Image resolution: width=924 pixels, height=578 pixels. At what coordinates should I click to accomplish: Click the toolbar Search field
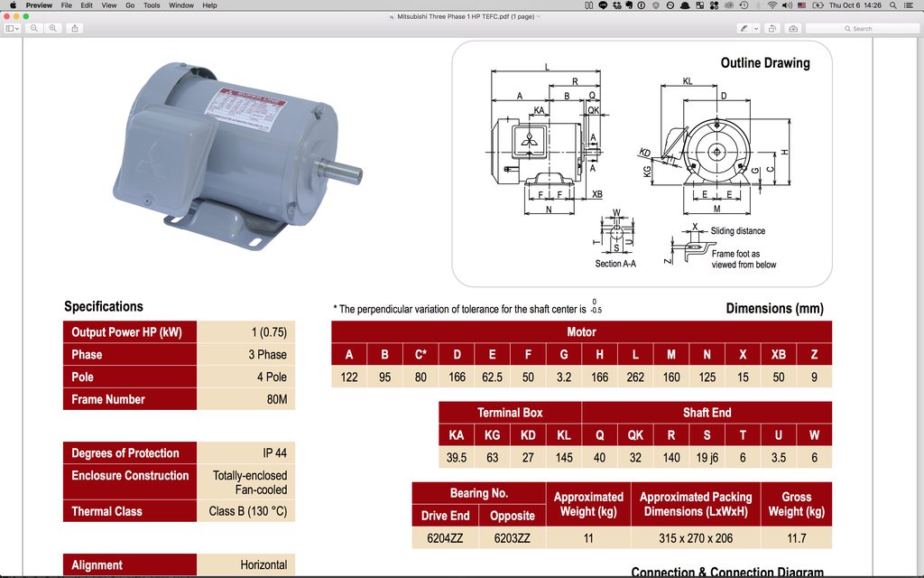coord(862,28)
